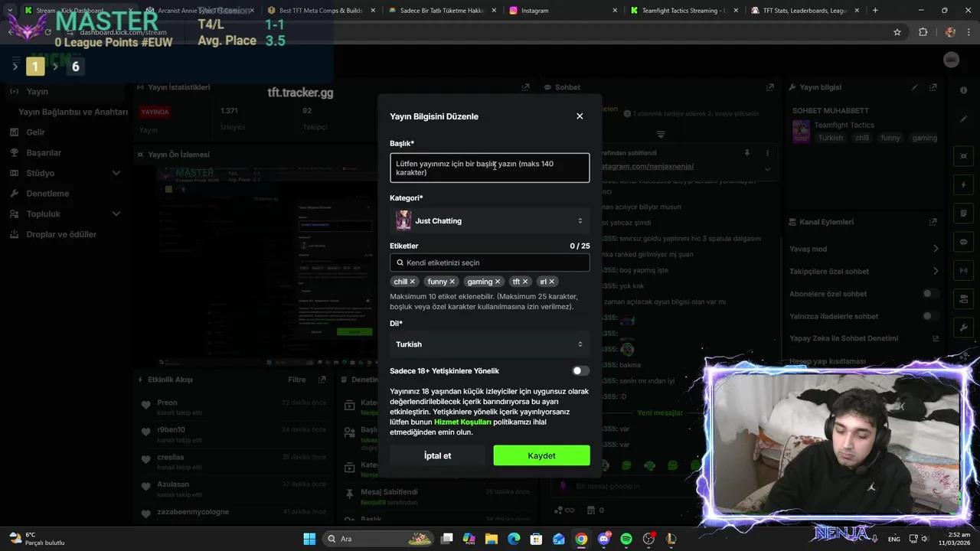The image size is (980, 551).
Task: Pop out the Yayın İstatistikleri panel
Action: pos(525,87)
